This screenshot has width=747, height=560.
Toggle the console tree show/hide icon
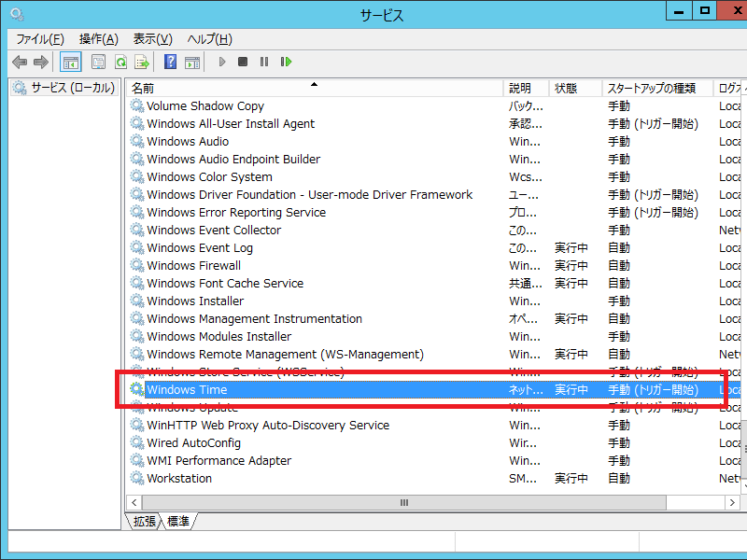(71, 62)
